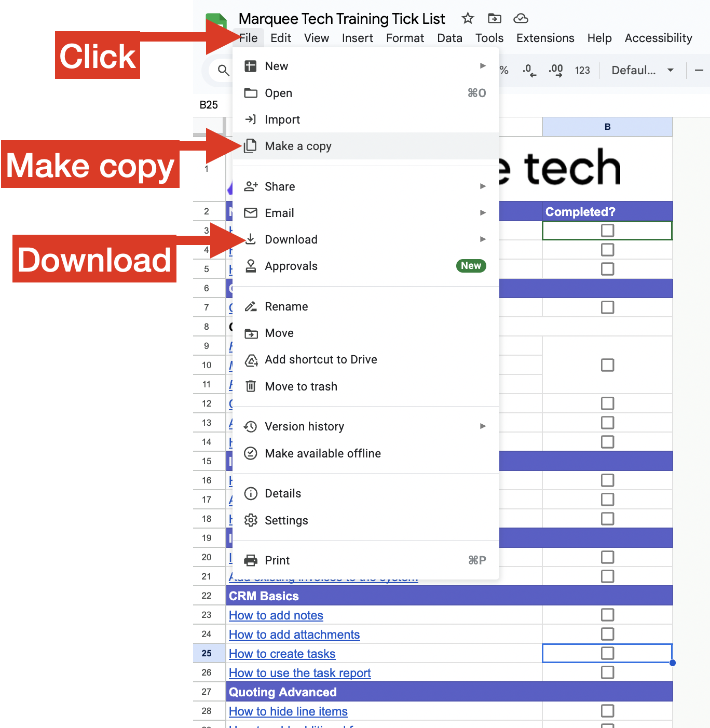Click the search magnifier in the toolbar
Viewport: 710px width, 728px height.
pyautogui.click(x=223, y=70)
